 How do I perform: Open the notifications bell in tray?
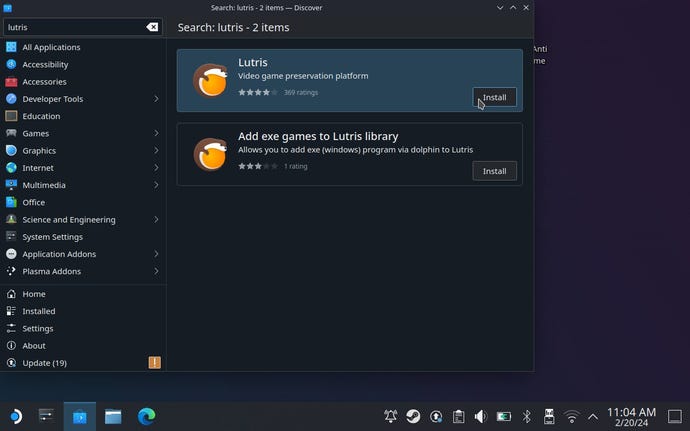click(390, 416)
